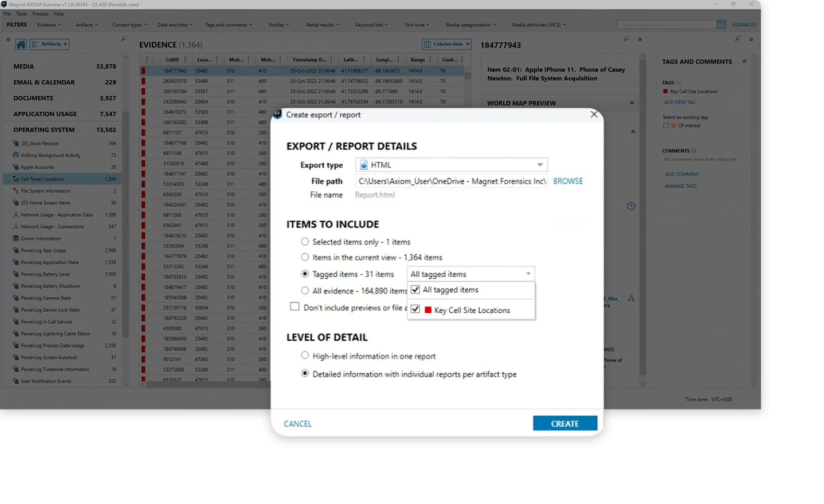Collapse left panel with double chevron

8,40
